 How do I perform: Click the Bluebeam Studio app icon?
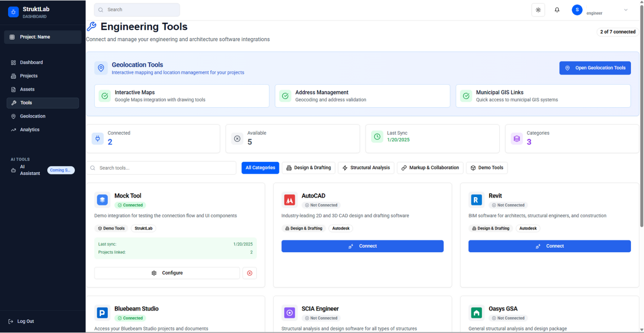click(x=102, y=313)
